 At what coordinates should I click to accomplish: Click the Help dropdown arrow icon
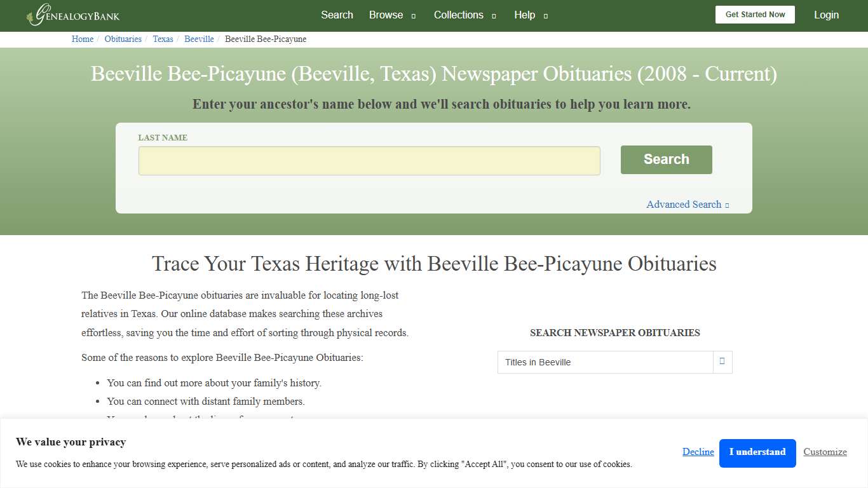[545, 15]
